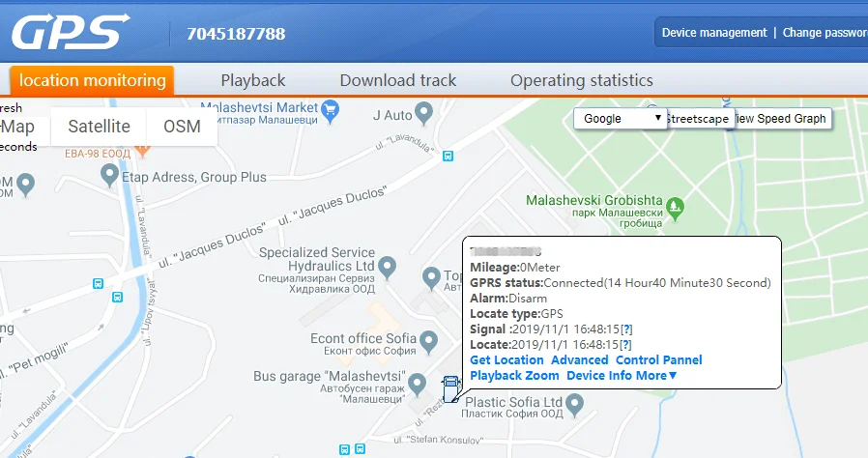
Task: Click the J Auto location pin
Action: (x=424, y=113)
